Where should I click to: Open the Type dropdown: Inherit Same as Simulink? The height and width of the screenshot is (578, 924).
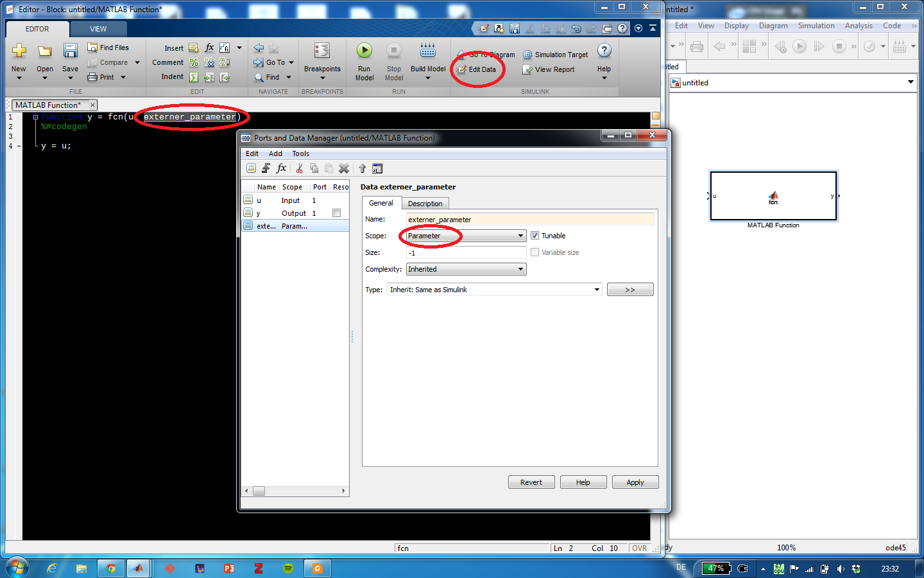tap(495, 290)
